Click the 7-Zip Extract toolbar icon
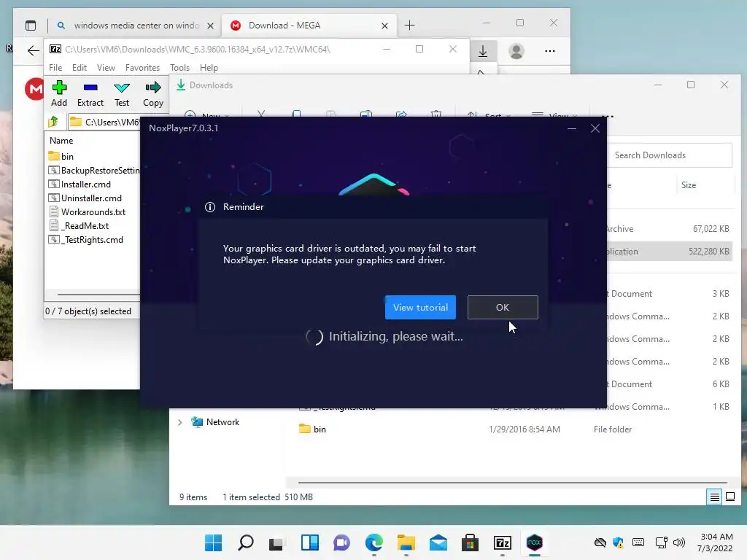Image resolution: width=747 pixels, height=560 pixels. (x=90, y=94)
